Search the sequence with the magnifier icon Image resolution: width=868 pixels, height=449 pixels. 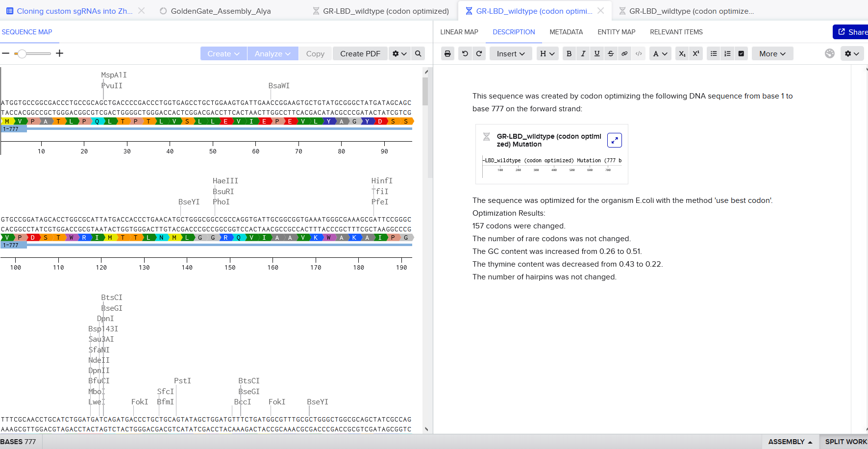[418, 54]
